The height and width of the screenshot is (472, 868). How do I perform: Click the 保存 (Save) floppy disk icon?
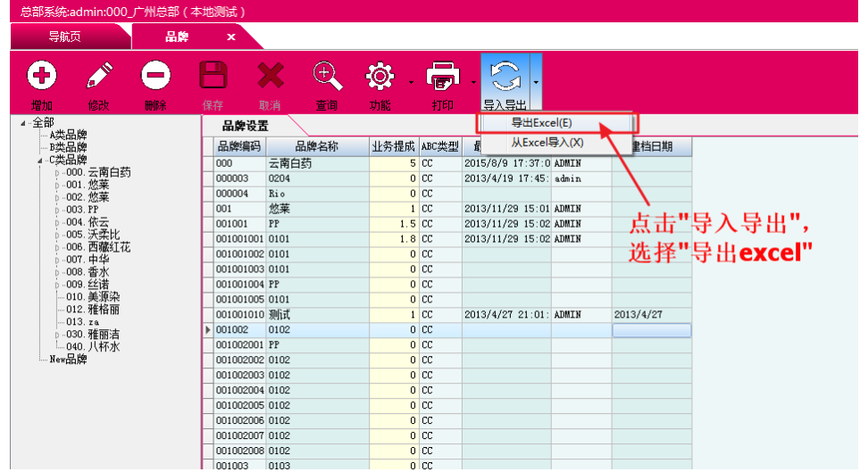point(213,76)
